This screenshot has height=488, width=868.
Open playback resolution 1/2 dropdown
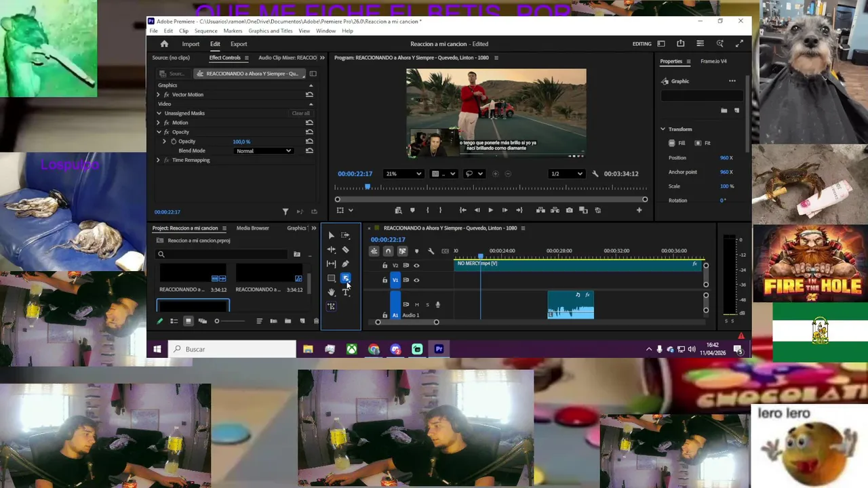tap(566, 174)
